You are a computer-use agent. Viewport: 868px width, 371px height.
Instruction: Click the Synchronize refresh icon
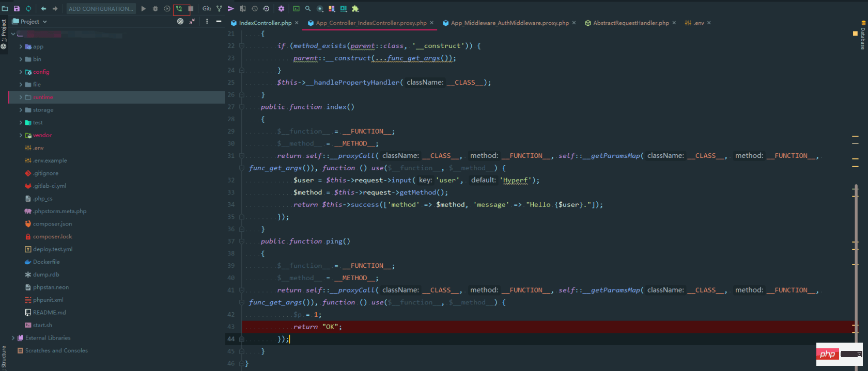pos(28,9)
